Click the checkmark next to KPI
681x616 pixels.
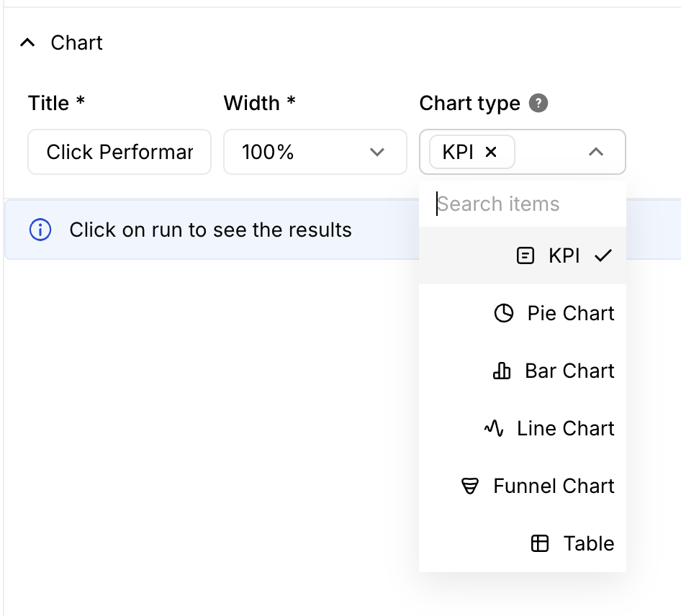tap(603, 255)
